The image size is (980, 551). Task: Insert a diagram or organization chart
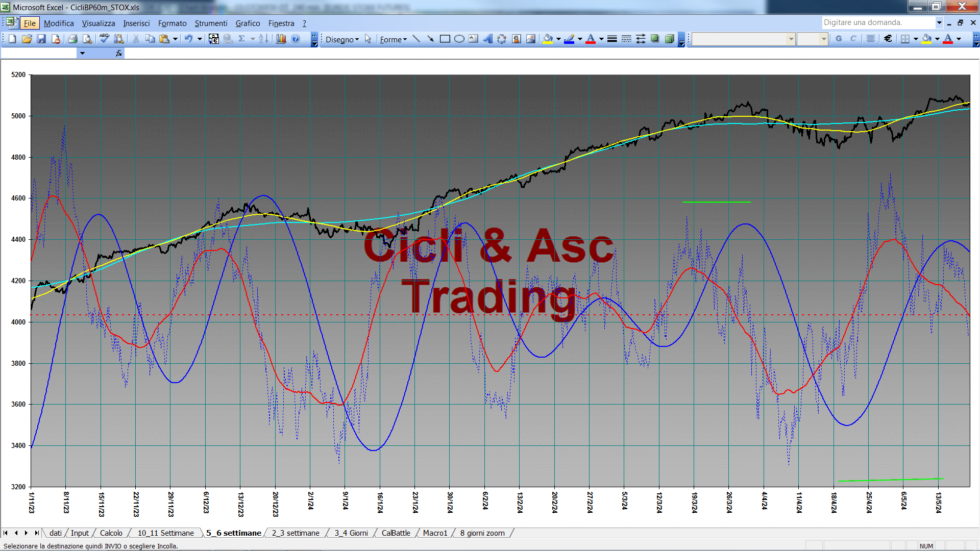502,39
